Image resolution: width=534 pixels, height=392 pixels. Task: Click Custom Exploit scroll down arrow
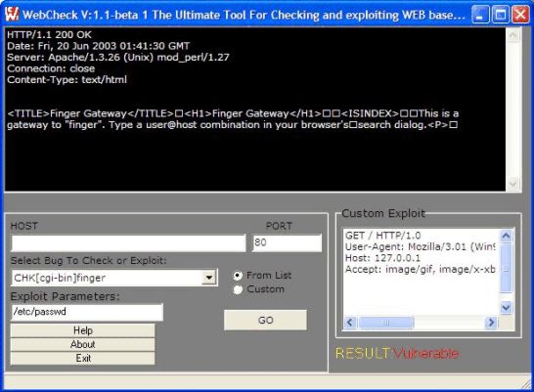click(x=506, y=308)
